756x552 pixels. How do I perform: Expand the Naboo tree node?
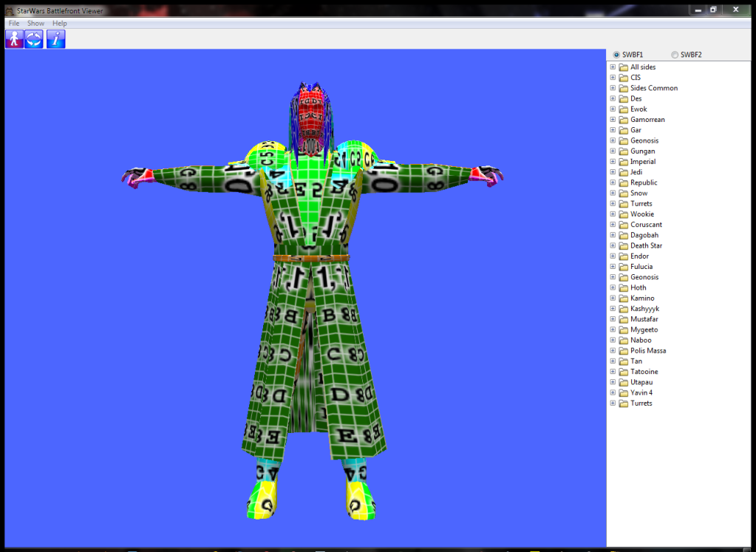[613, 341]
